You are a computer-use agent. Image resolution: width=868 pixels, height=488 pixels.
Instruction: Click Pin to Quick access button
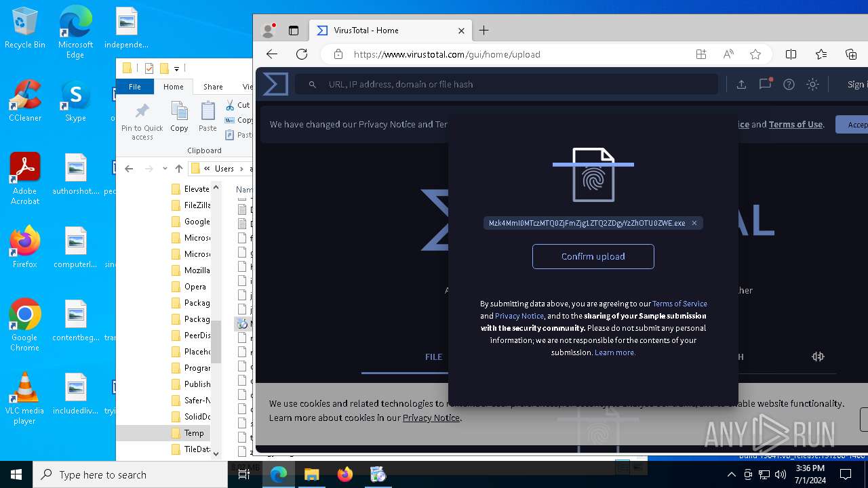click(142, 122)
